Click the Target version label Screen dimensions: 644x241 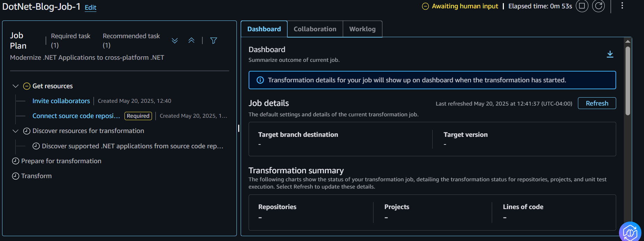[466, 135]
